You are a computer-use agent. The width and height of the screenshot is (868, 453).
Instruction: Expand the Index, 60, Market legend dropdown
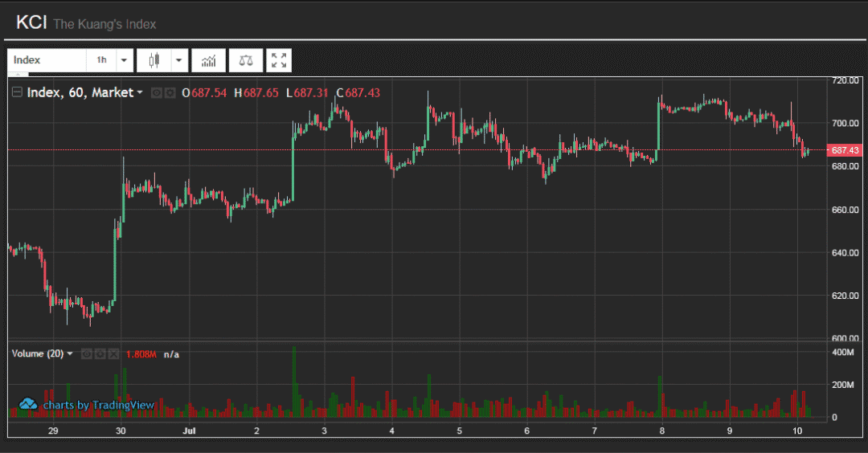pyautogui.click(x=140, y=92)
